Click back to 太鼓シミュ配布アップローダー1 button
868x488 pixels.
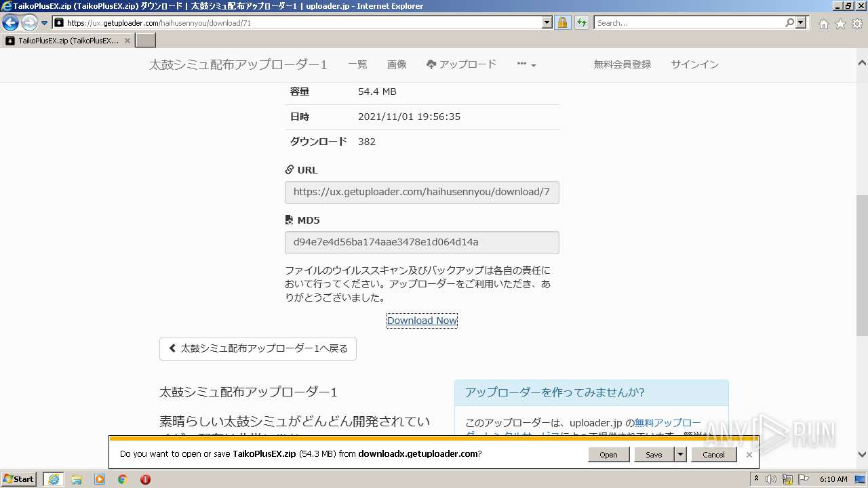(258, 348)
